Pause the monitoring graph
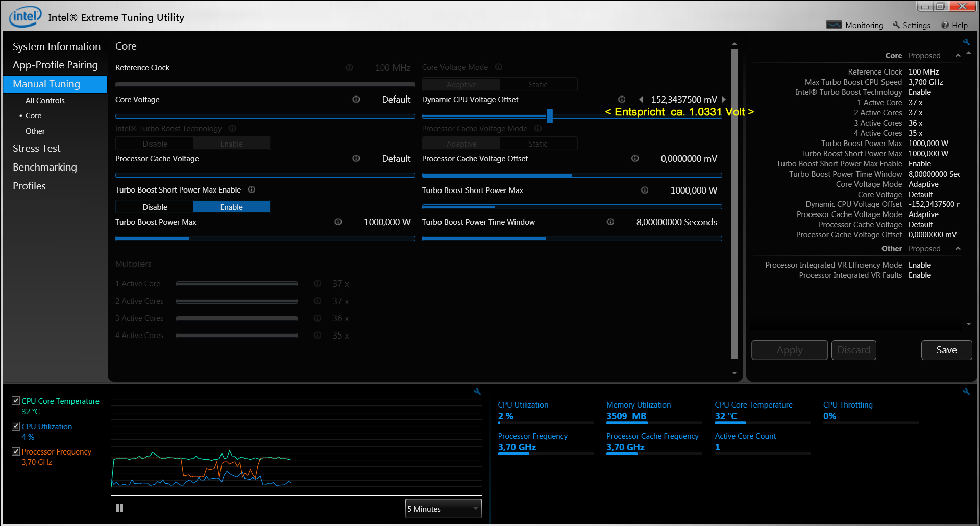980x526 pixels. [x=119, y=508]
